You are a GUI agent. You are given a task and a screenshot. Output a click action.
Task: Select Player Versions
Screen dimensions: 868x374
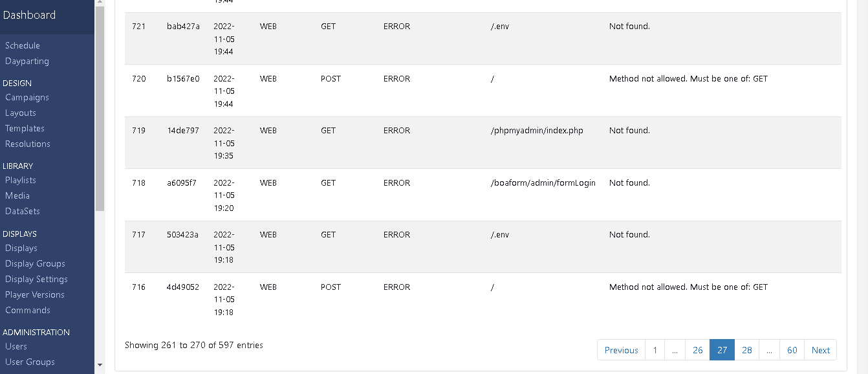point(35,294)
